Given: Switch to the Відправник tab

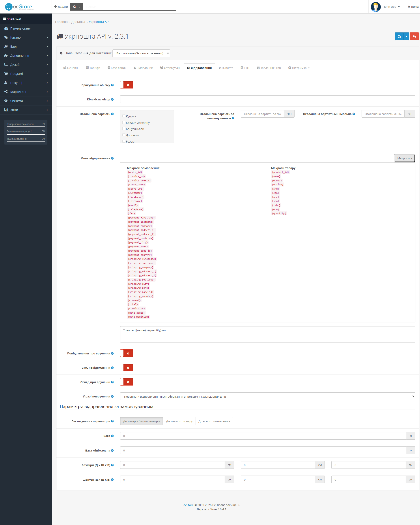Looking at the screenshot, I should pyautogui.click(x=143, y=68).
